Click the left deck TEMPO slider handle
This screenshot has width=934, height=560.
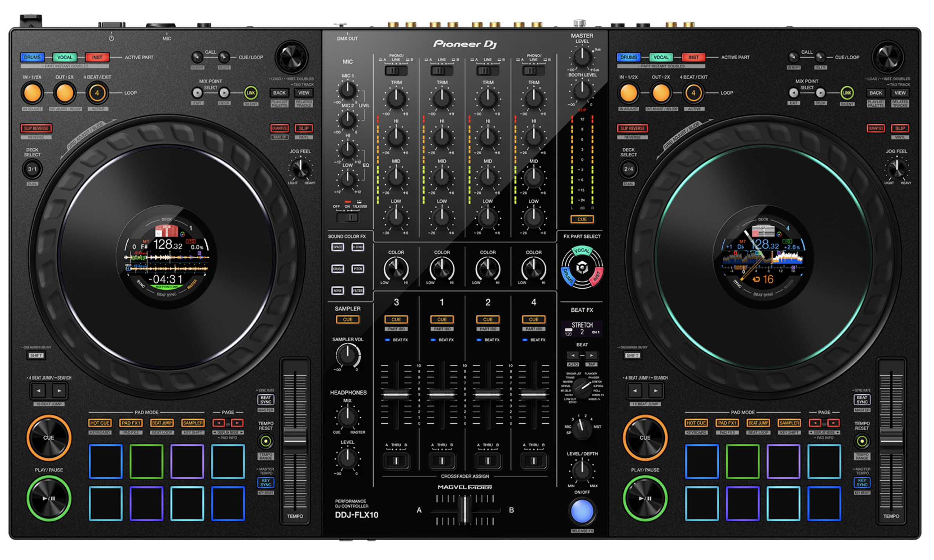[295, 441]
